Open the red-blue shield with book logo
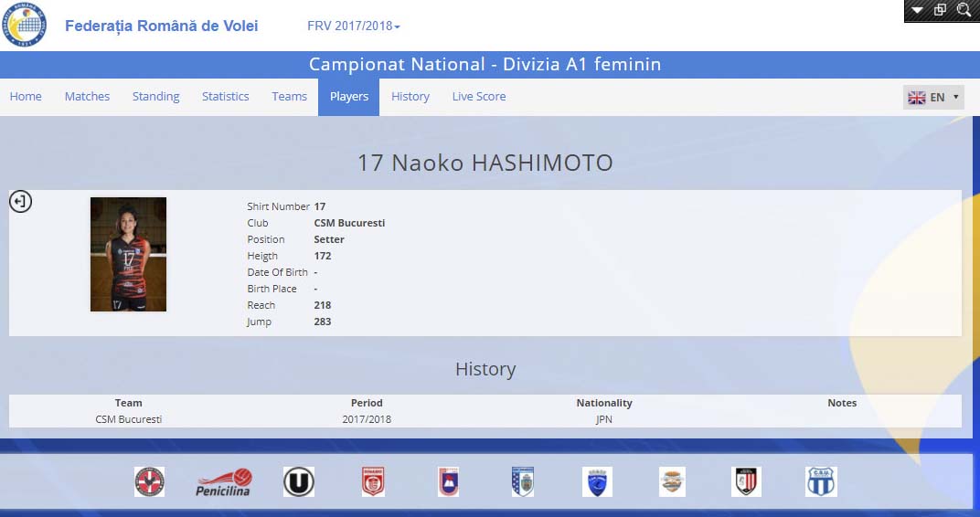 [x=448, y=482]
